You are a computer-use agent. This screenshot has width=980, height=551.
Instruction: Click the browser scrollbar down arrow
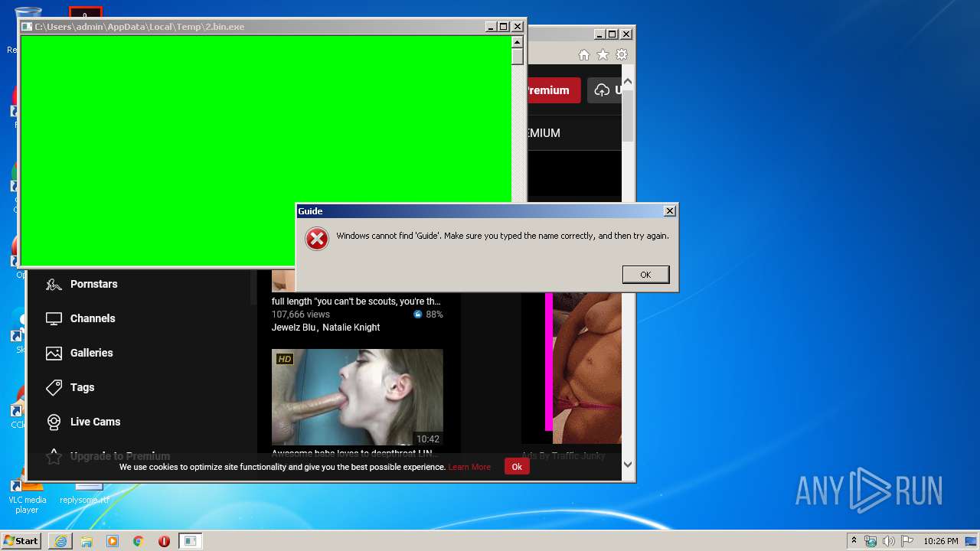[628, 464]
